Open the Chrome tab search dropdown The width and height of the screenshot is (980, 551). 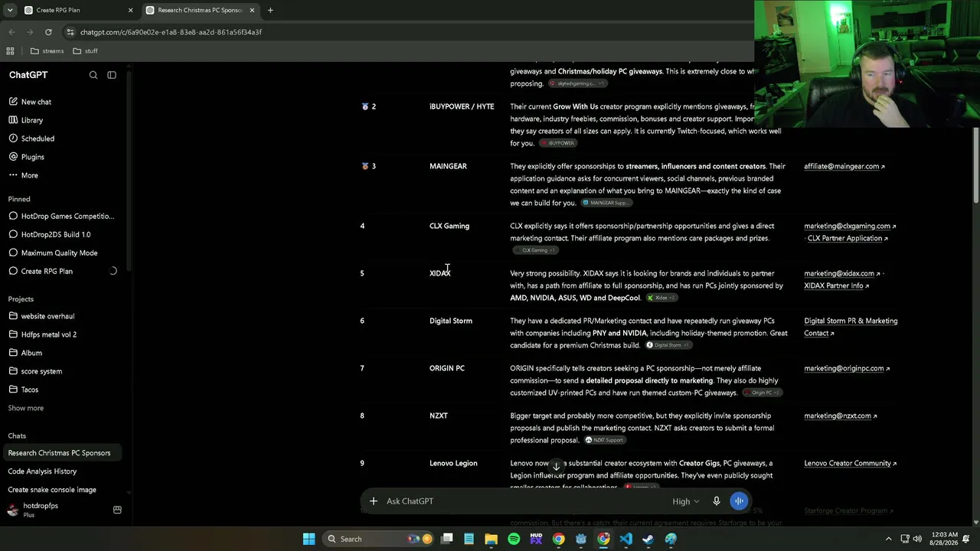pos(10,10)
